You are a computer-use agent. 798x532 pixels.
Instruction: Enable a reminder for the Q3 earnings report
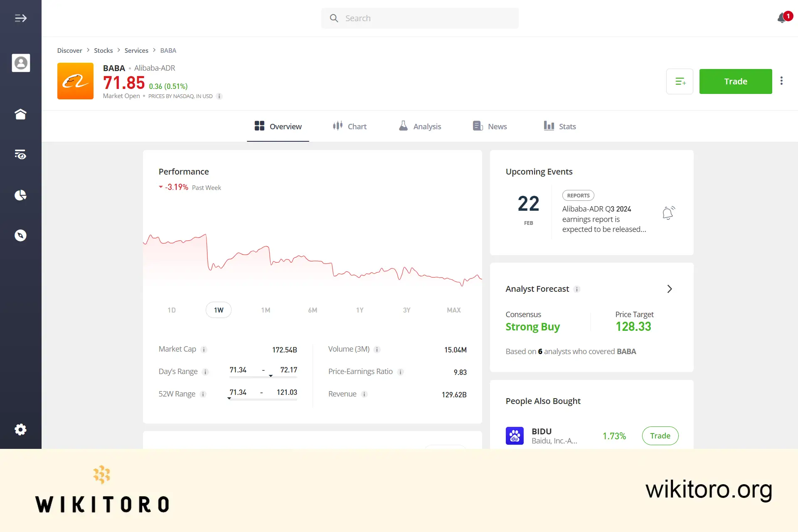(x=668, y=212)
